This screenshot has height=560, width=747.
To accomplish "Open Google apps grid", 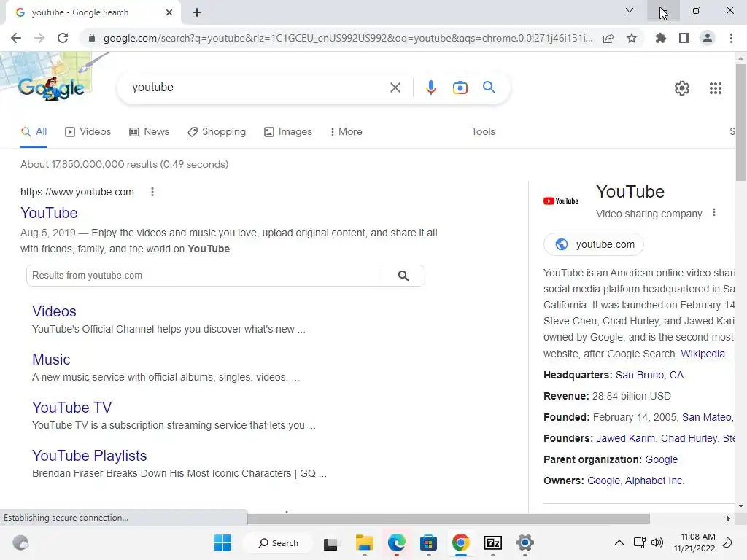I will (716, 88).
